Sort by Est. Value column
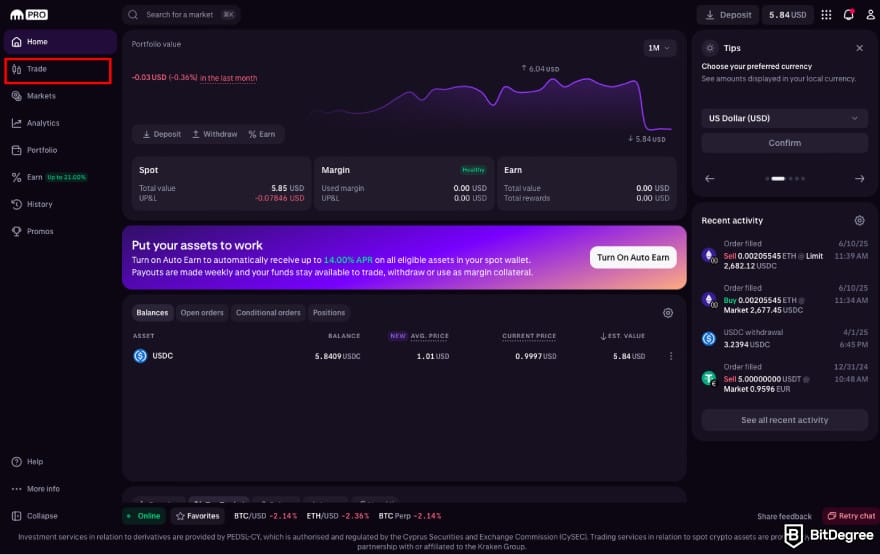 (x=622, y=336)
